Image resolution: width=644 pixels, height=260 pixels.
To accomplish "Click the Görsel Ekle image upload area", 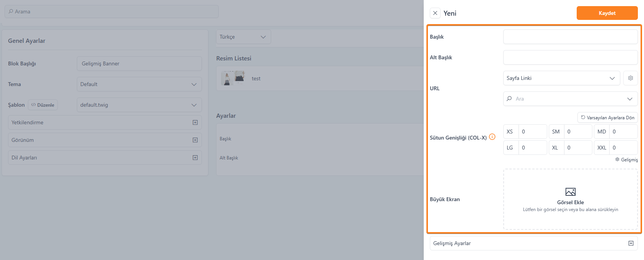I will tap(570, 199).
